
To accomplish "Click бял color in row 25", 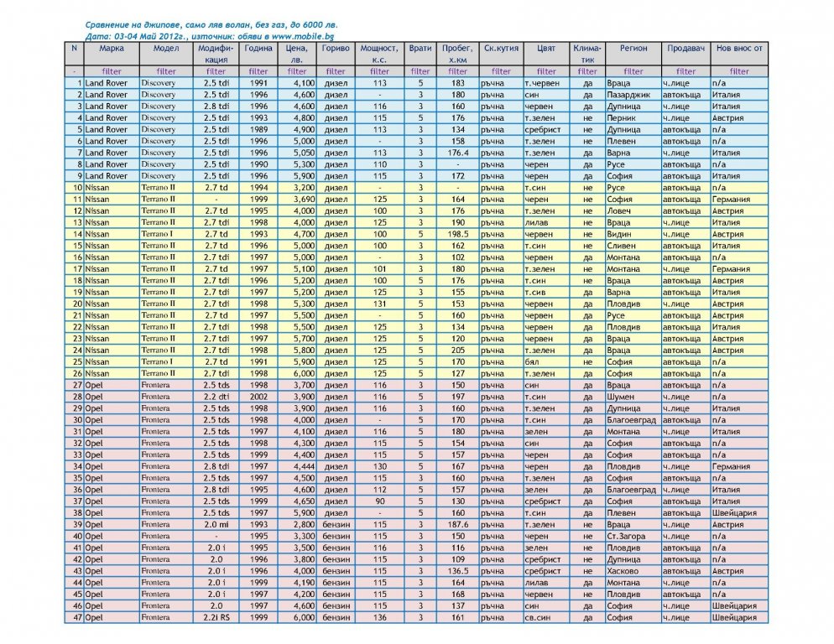I will [531, 362].
